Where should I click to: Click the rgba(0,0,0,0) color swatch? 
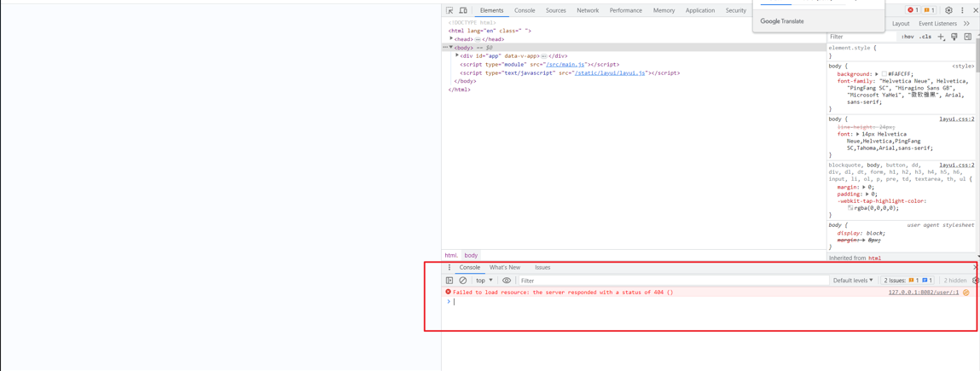[x=850, y=208]
